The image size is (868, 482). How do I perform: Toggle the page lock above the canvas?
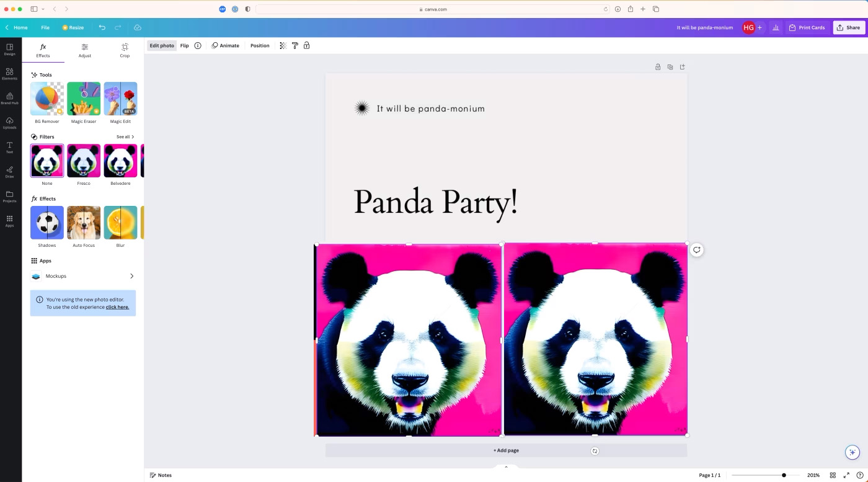coord(658,67)
